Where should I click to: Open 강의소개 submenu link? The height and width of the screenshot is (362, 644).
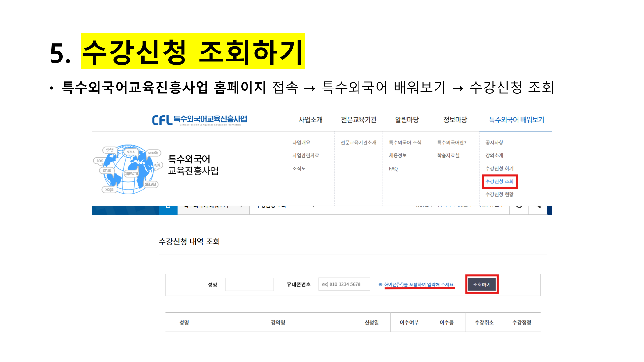click(494, 155)
